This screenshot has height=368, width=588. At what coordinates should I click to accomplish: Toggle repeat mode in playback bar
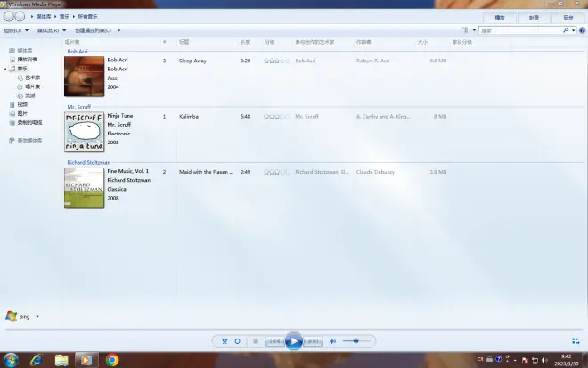point(238,341)
